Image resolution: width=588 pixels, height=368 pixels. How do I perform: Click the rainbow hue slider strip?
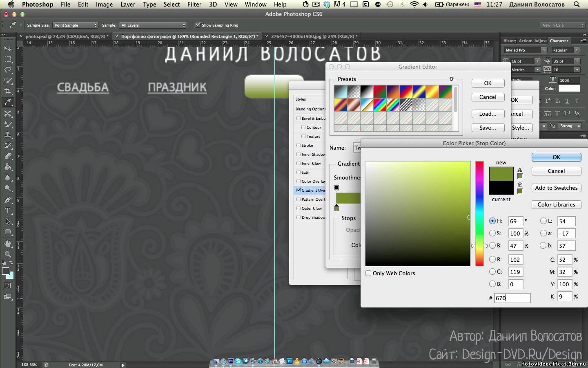(479, 213)
